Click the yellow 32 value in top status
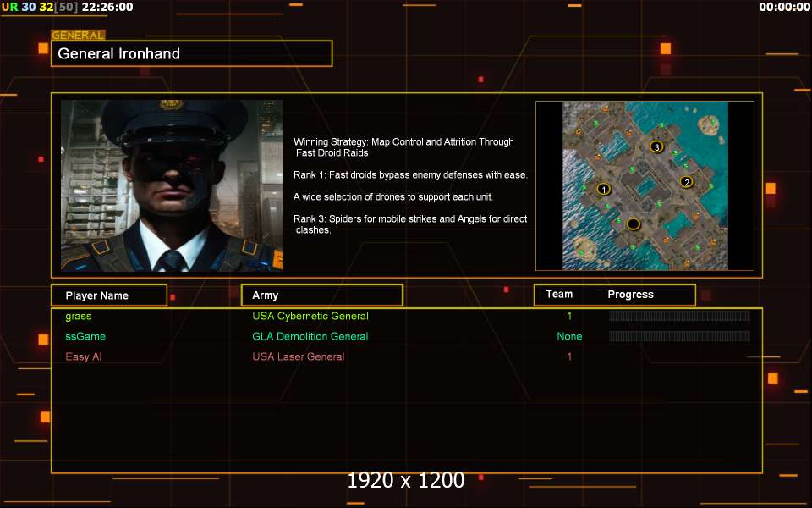This screenshot has width=812, height=508. point(46,7)
